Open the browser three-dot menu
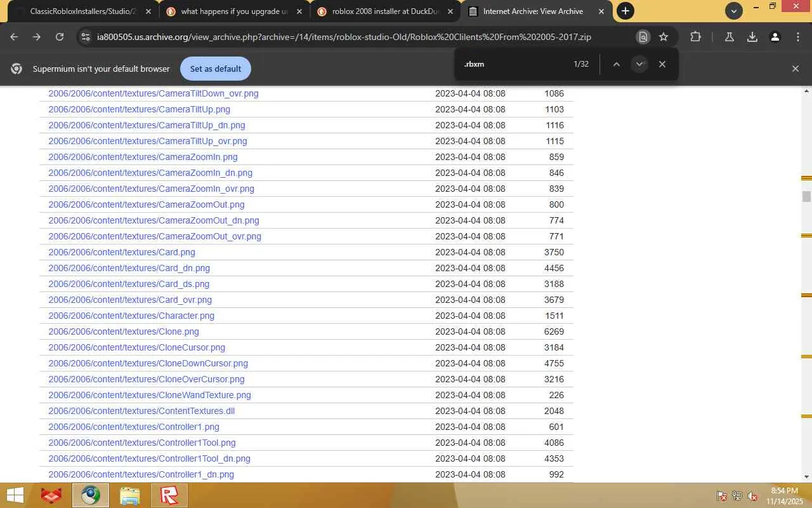 (x=798, y=37)
